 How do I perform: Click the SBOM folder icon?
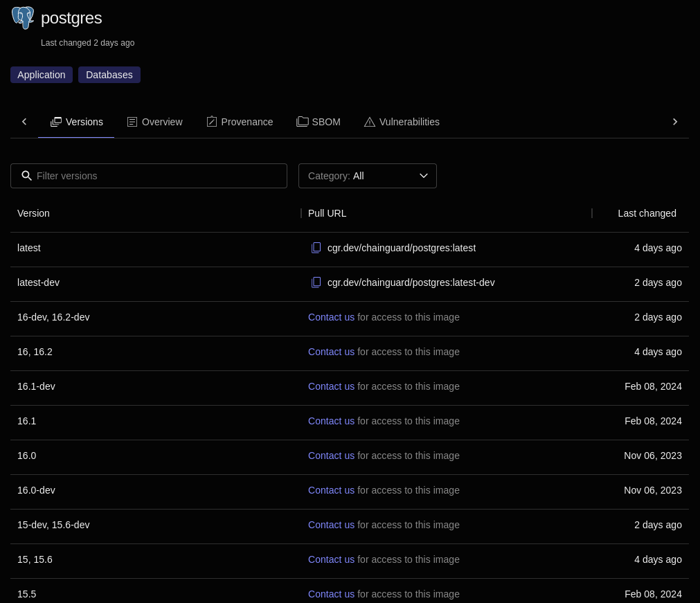pyautogui.click(x=303, y=121)
